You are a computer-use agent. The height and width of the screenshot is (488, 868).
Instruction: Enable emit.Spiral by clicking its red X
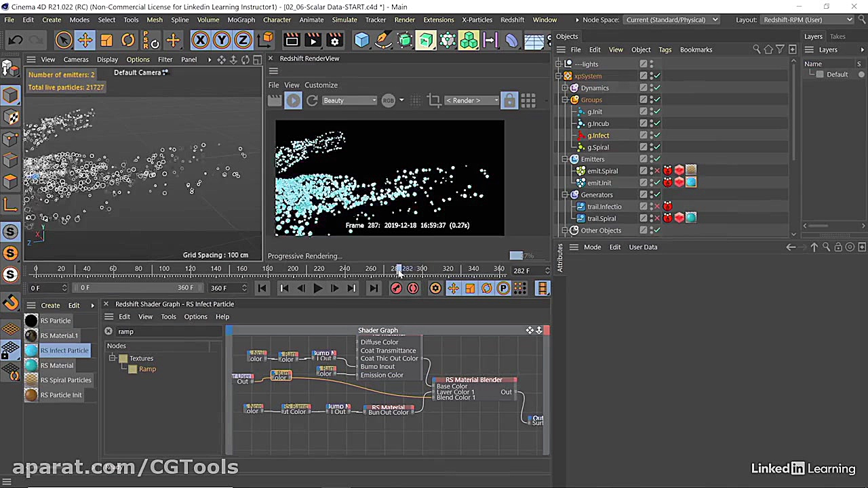[x=656, y=171]
